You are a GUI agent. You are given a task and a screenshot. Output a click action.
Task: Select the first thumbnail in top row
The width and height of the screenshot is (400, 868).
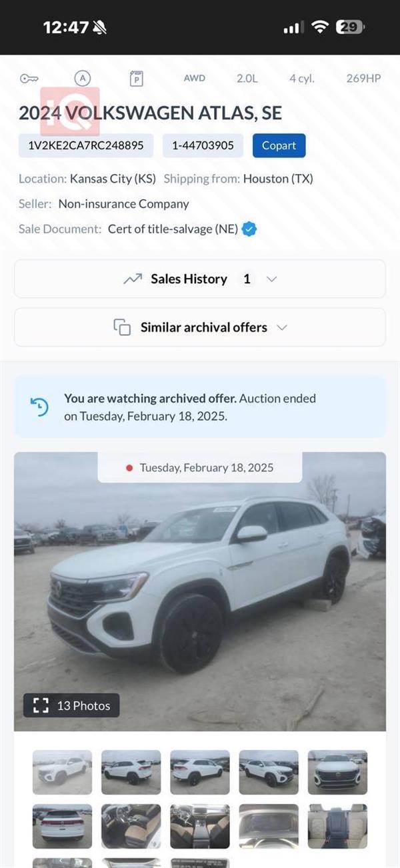(62, 772)
